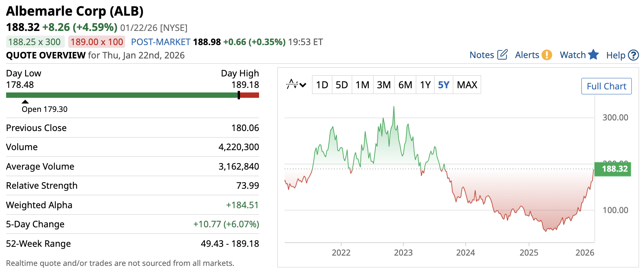
Task: Click the green bid 188.25 x 300 box
Action: click(x=34, y=42)
